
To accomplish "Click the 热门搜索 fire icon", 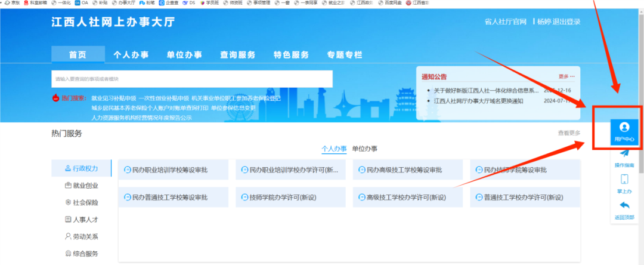I will [x=56, y=98].
